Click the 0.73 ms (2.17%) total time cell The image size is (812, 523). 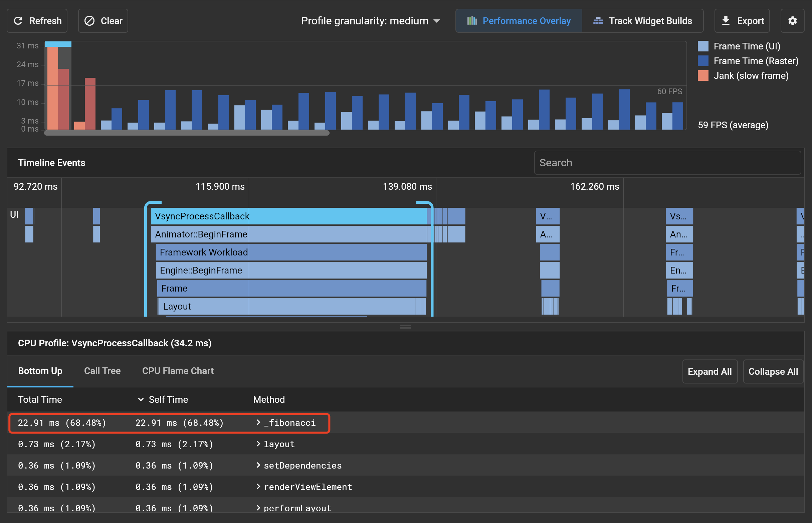57,444
